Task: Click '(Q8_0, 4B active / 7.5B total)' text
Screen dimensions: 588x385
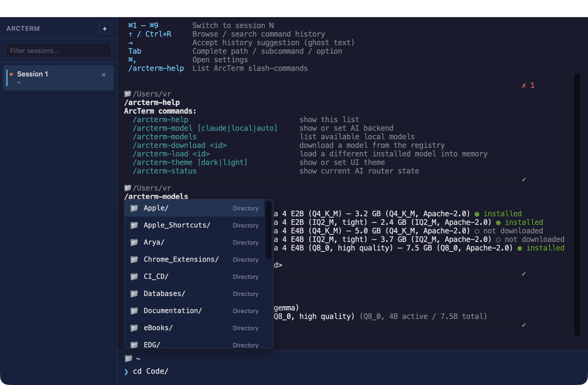Action: tap(423, 317)
